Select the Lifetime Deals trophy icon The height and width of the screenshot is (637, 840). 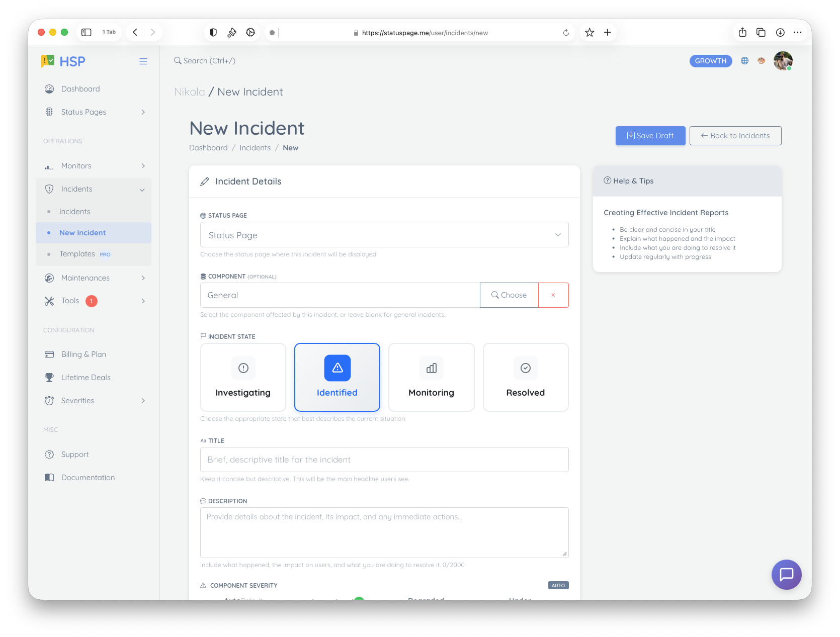(x=49, y=377)
